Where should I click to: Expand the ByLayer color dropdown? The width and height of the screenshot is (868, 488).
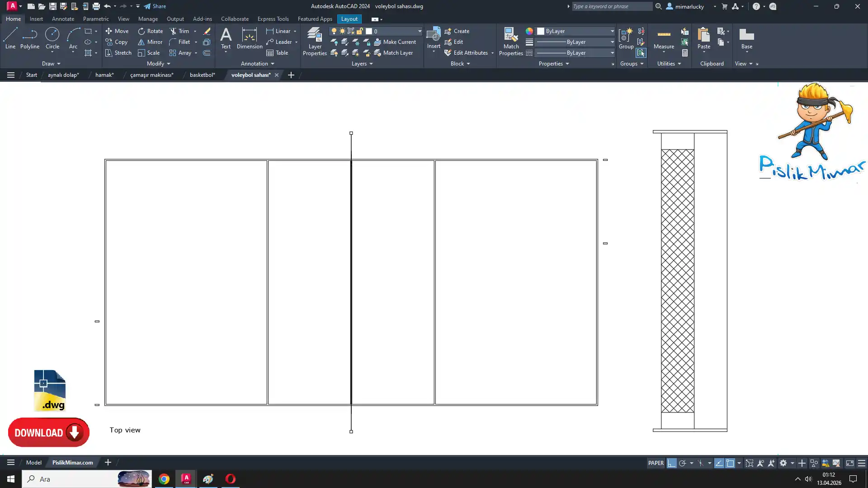point(612,31)
